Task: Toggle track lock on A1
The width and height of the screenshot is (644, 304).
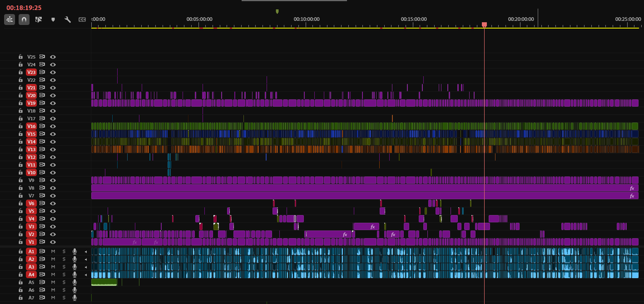Action: [20, 251]
